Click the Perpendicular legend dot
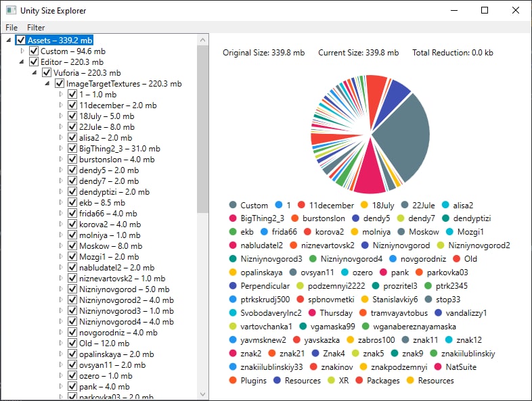Viewport: 532px width, 401px height. point(233,286)
